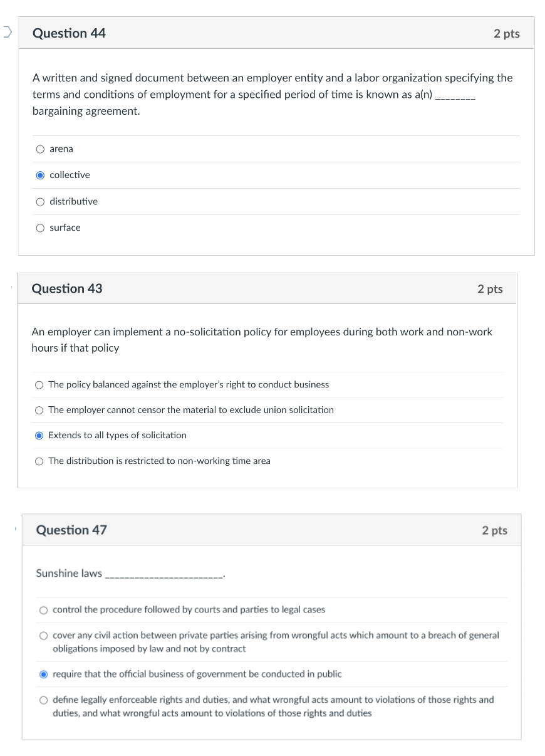Click the Question 43 header
Screen dimensions: 545x756
[66, 288]
